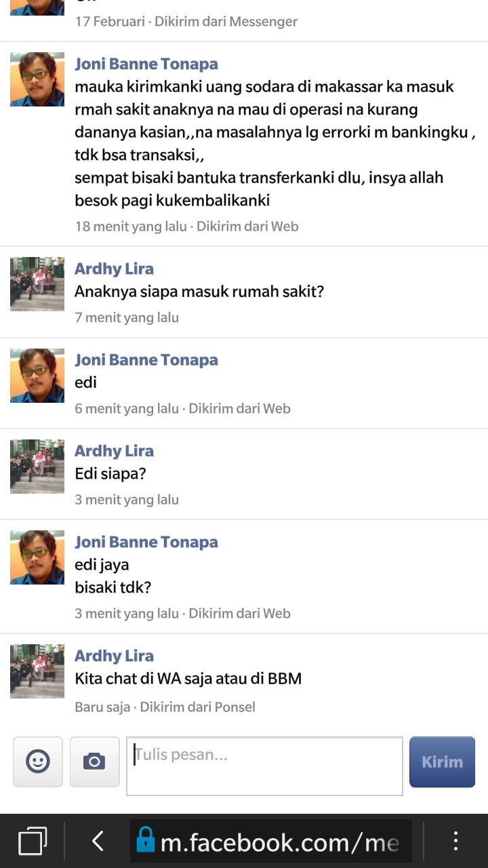Tap Joni Banne Tonapa name above 'edi jaya'
488x868 pixels.
[x=146, y=542]
